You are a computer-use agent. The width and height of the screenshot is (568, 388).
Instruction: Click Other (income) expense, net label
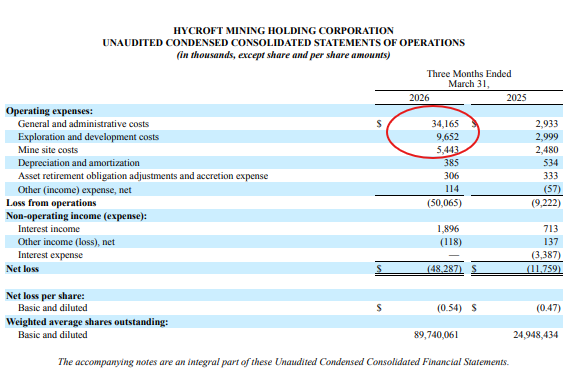pyautogui.click(x=75, y=190)
